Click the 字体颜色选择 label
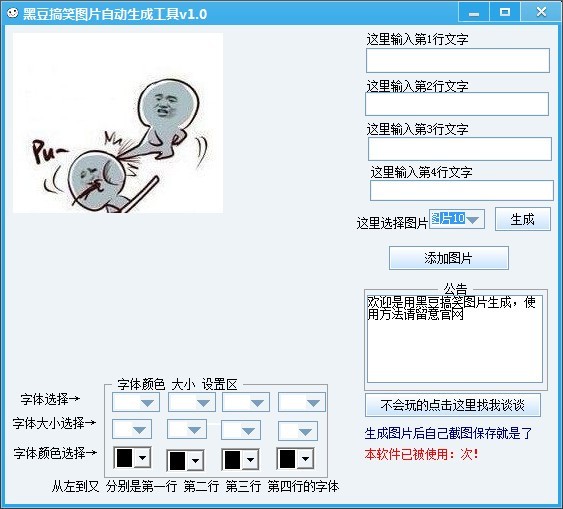This screenshot has width=563, height=509. point(55,453)
